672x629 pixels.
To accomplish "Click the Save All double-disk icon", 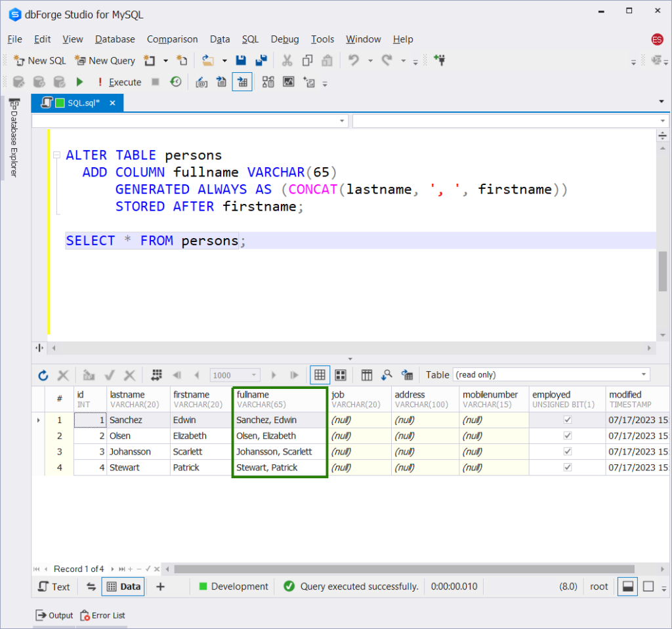I will pyautogui.click(x=261, y=60).
